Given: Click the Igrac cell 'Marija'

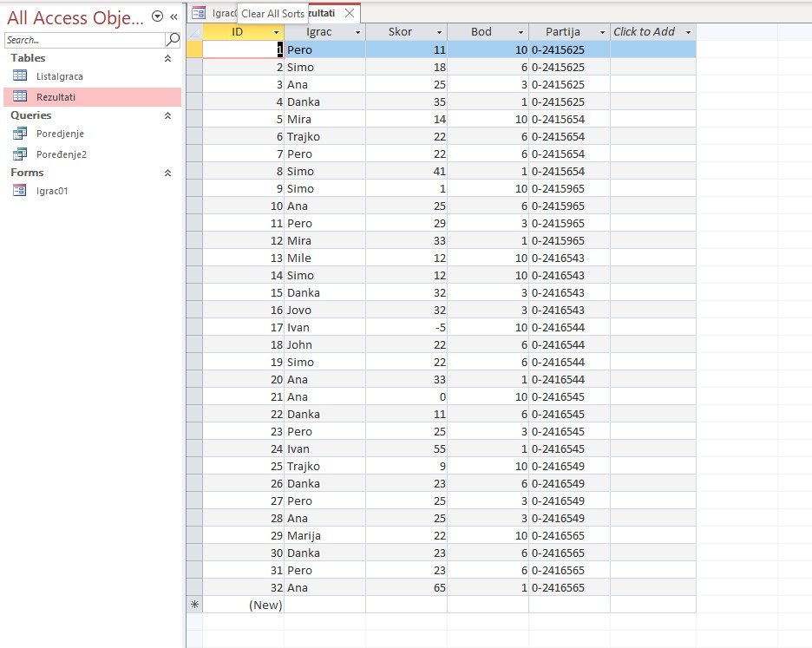Looking at the screenshot, I should click(324, 535).
